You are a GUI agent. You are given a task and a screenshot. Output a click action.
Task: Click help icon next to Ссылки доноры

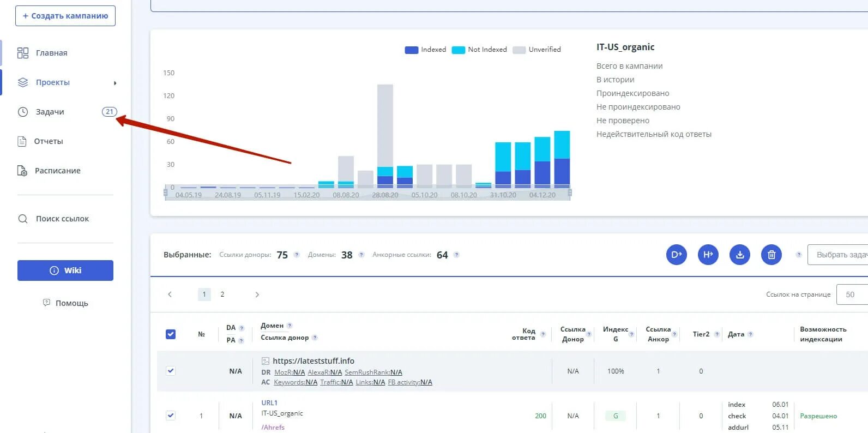tap(297, 255)
